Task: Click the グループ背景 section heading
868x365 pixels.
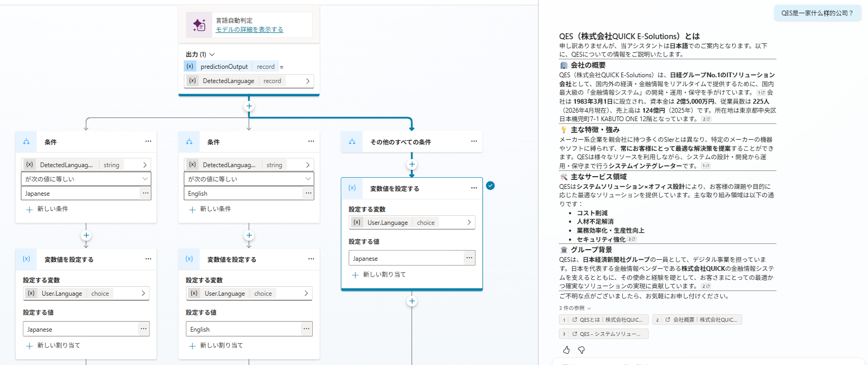Action: coord(591,250)
